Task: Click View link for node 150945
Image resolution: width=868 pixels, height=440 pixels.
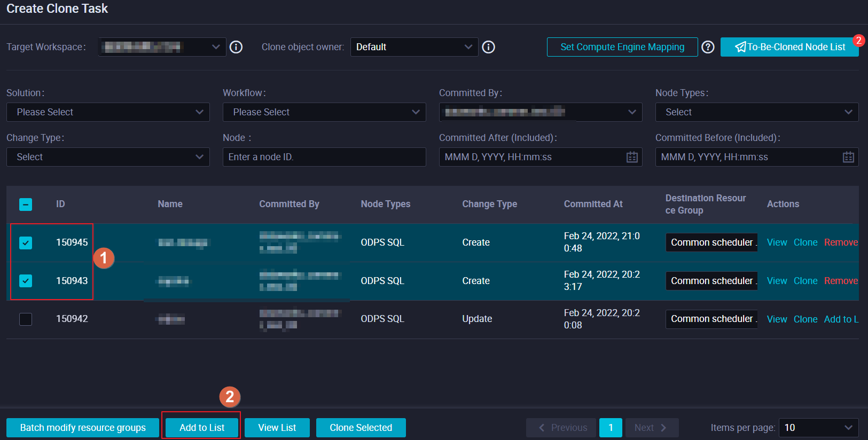Action: pyautogui.click(x=777, y=242)
